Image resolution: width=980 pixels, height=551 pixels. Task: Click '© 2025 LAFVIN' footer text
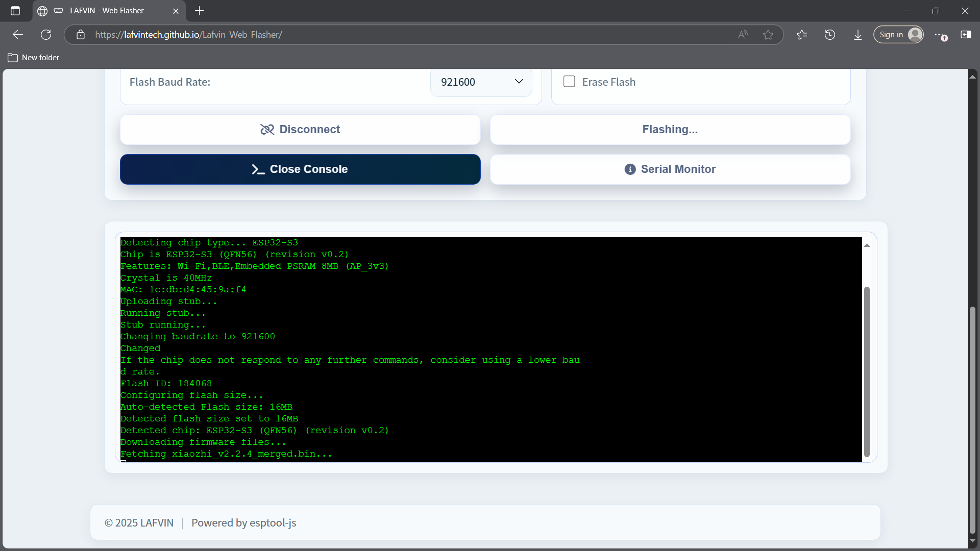coord(139,523)
